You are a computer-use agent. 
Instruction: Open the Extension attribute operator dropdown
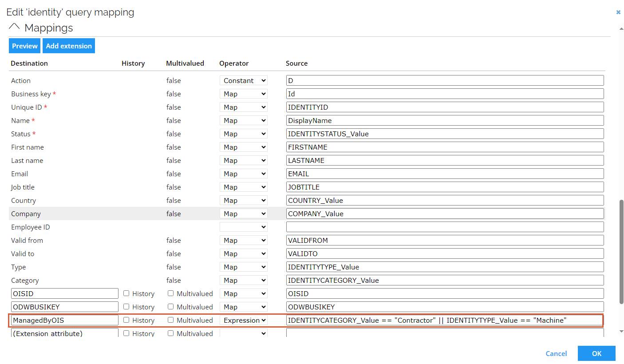[244, 333]
